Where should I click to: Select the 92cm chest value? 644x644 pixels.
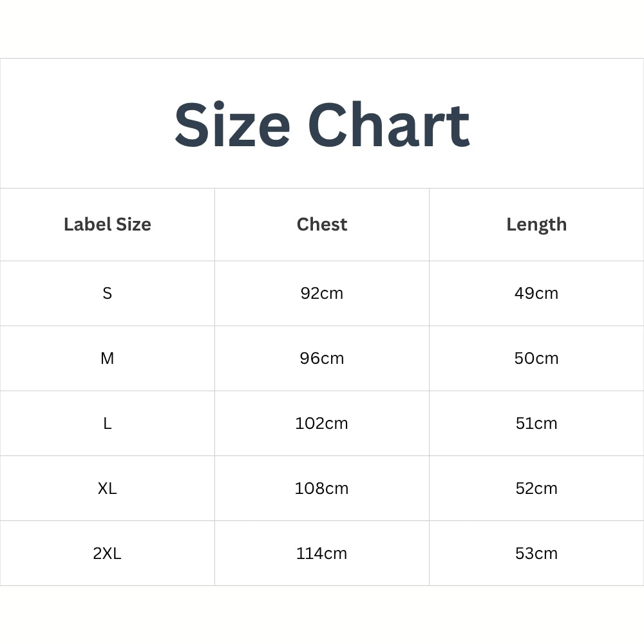322,294
